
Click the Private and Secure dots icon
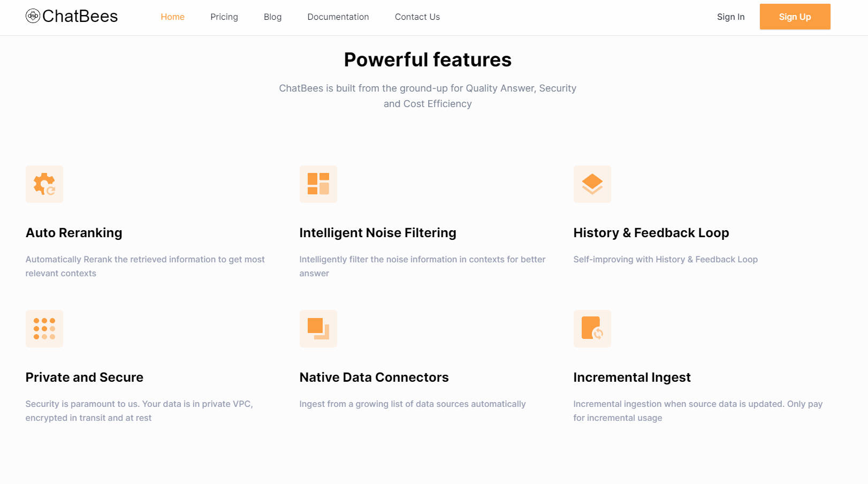coord(44,329)
